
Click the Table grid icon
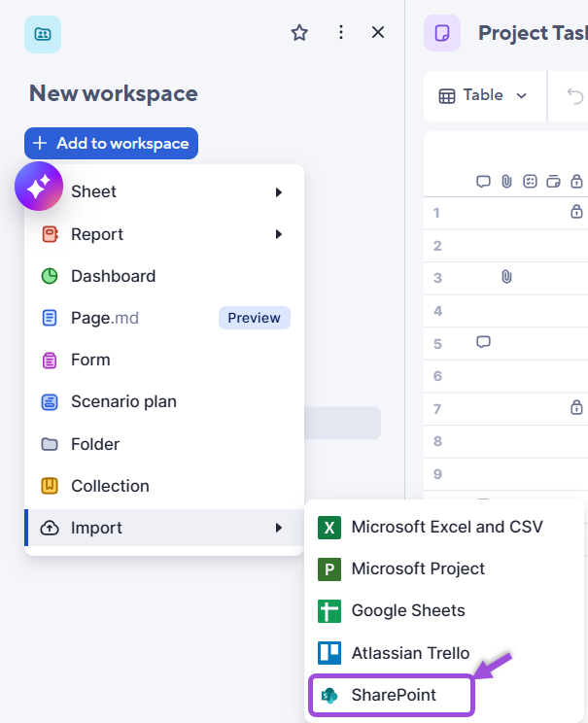pos(447,96)
